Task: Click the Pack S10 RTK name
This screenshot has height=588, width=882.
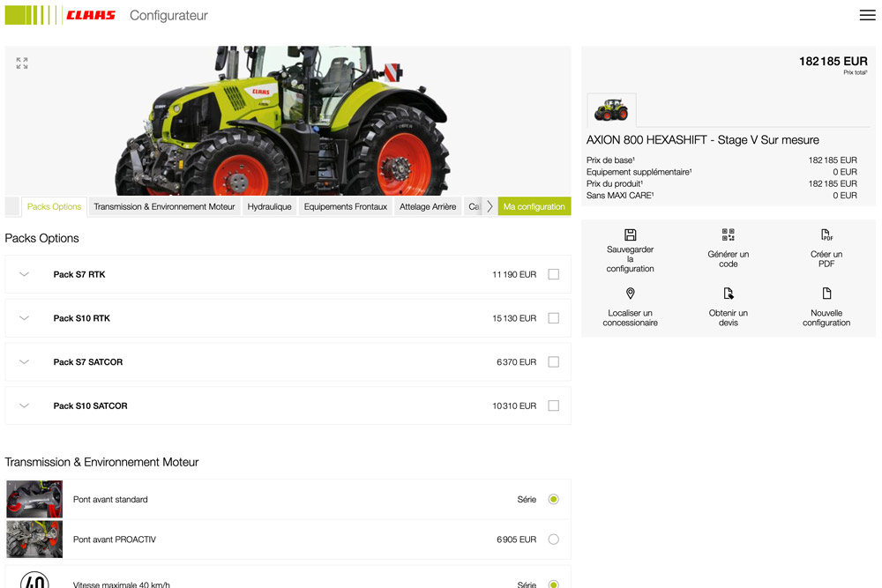Action: pyautogui.click(x=81, y=318)
